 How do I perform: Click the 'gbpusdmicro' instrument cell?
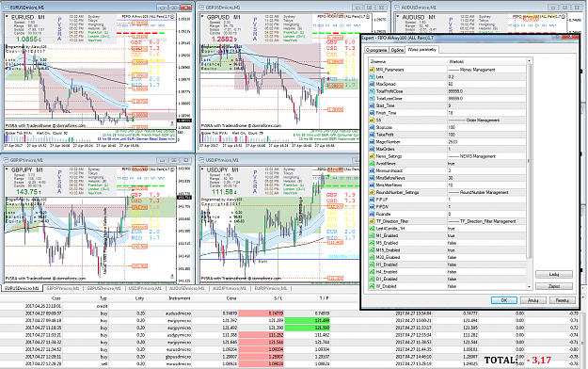click(178, 357)
